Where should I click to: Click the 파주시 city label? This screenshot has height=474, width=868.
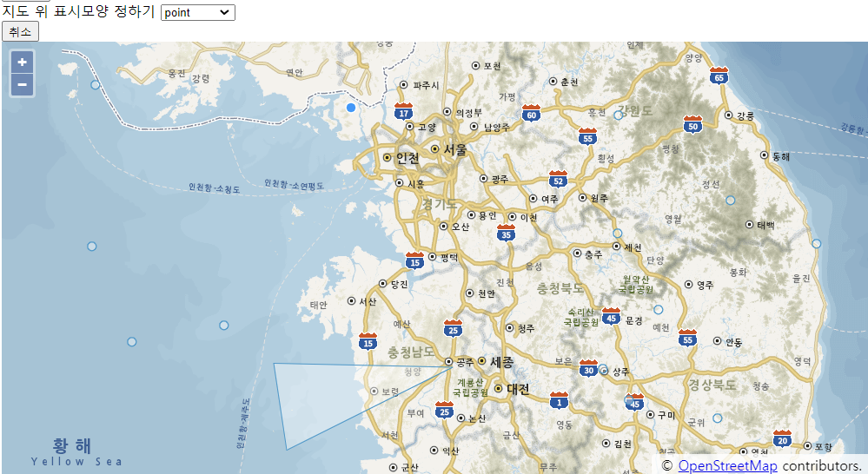(x=427, y=85)
